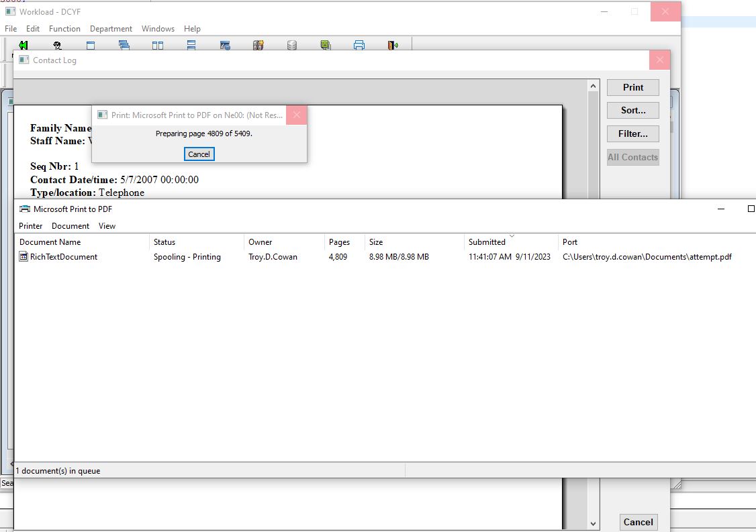The width and height of the screenshot is (756, 532).
Task: Click the file cabinet toolbar icon
Action: pos(258,46)
